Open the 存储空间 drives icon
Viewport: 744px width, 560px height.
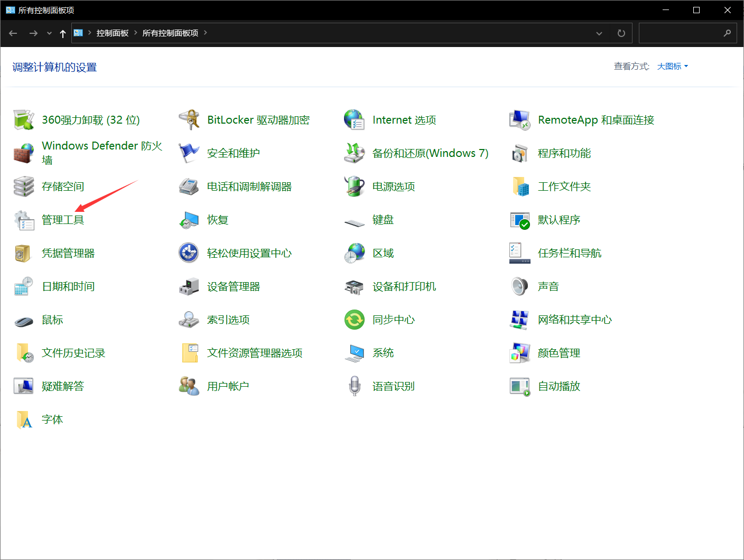(x=24, y=186)
